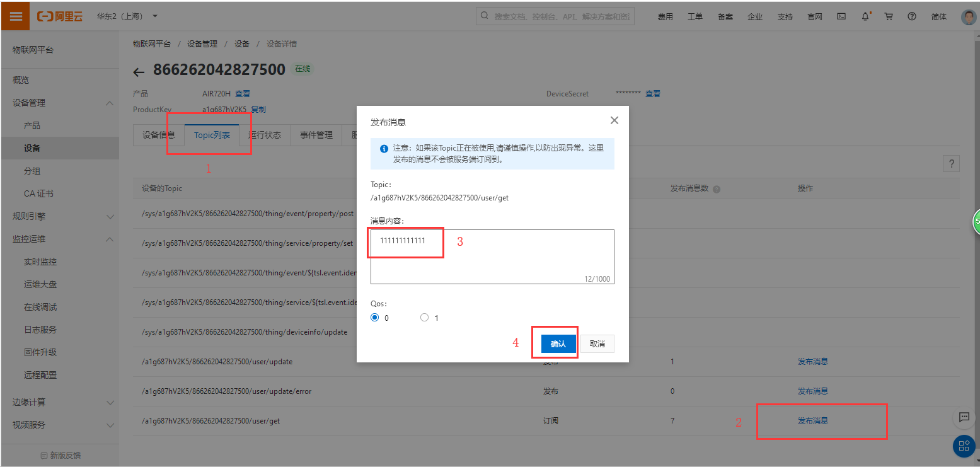This screenshot has height=467, width=980.
Task: Switch to the 设备信息 tab
Action: pyautogui.click(x=159, y=135)
